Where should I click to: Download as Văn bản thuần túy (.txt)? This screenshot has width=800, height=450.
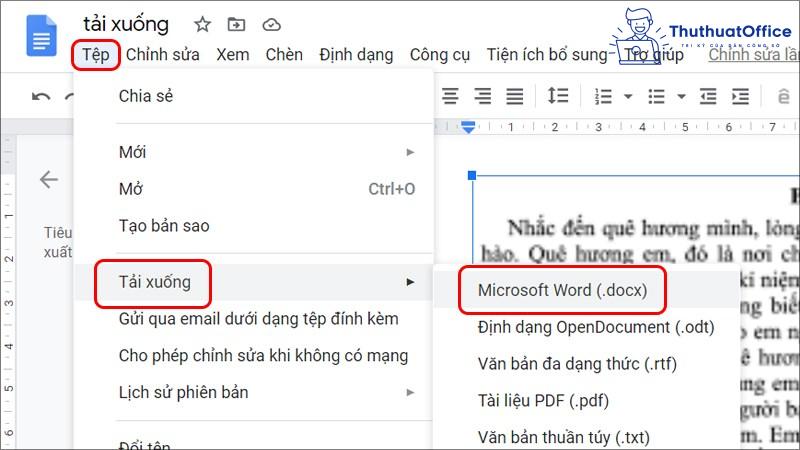(587, 437)
